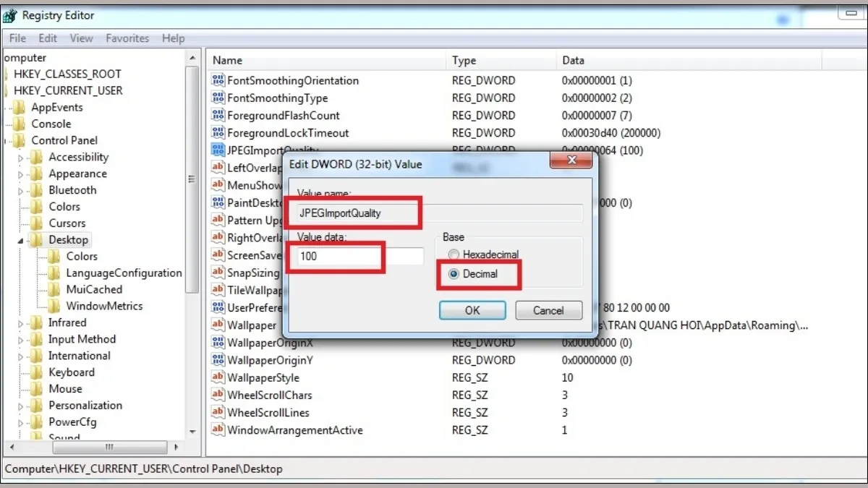The width and height of the screenshot is (868, 488).
Task: Open the Favorites menu
Action: (x=127, y=38)
